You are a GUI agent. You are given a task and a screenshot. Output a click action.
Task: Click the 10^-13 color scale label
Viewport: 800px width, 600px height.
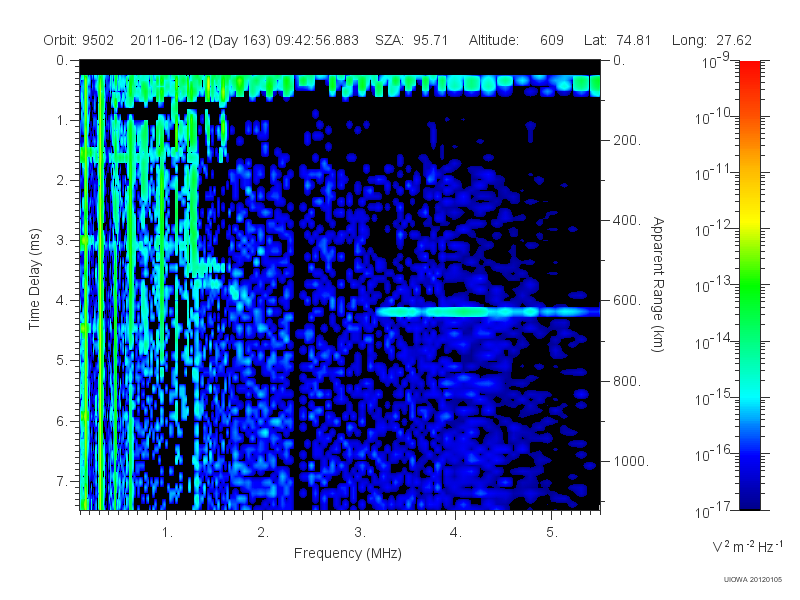coord(714,285)
